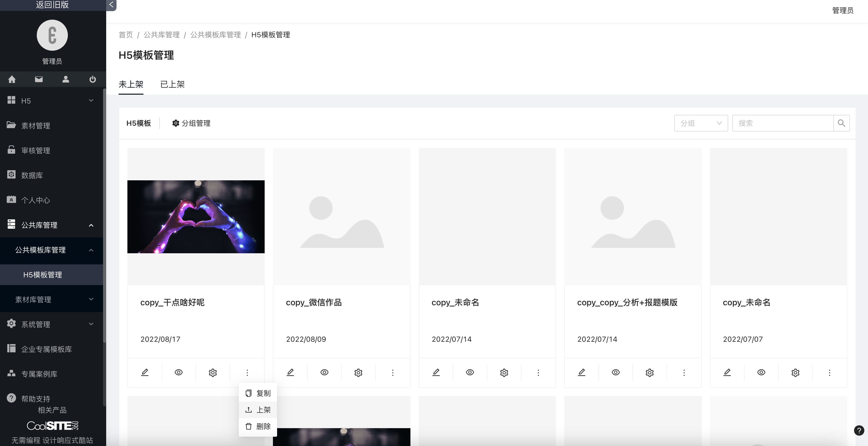Open more options for copy_copy_分析+报题模版

click(x=684, y=372)
